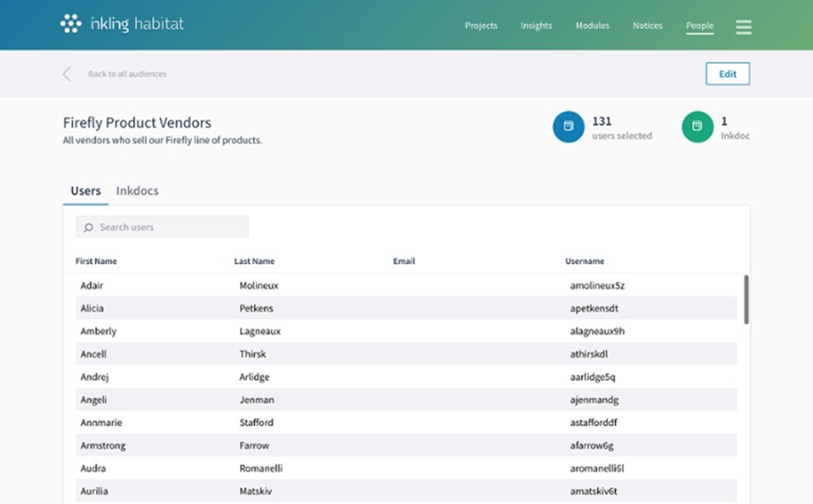Switch to the Inkdocs tab
Viewport: 813px width, 504px height.
point(137,191)
